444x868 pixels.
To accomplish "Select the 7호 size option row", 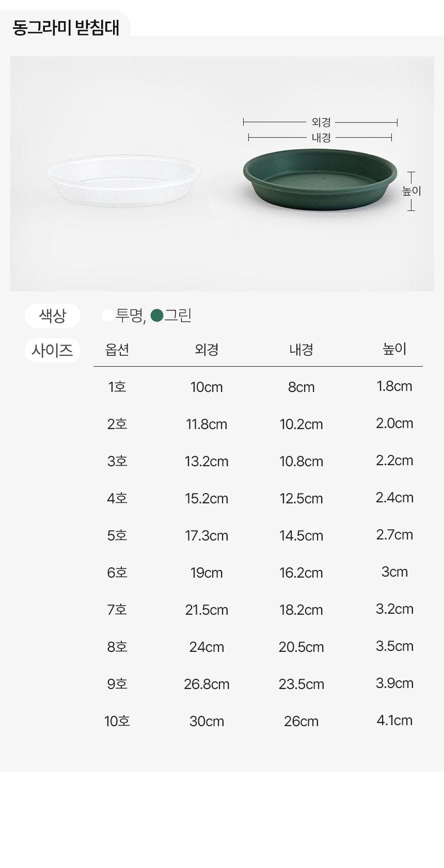I will tap(117, 610).
